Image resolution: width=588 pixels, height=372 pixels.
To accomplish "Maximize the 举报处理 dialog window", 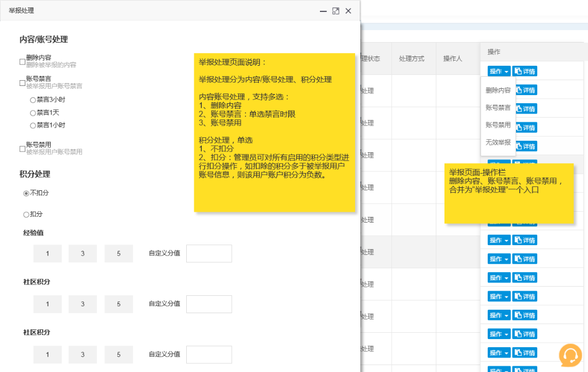I will [336, 11].
